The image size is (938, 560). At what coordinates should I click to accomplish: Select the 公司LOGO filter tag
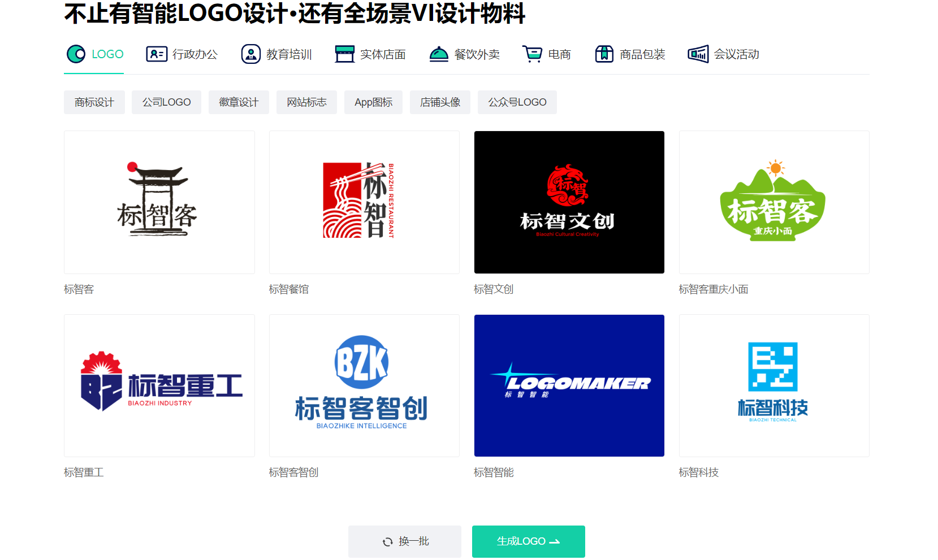tap(166, 102)
